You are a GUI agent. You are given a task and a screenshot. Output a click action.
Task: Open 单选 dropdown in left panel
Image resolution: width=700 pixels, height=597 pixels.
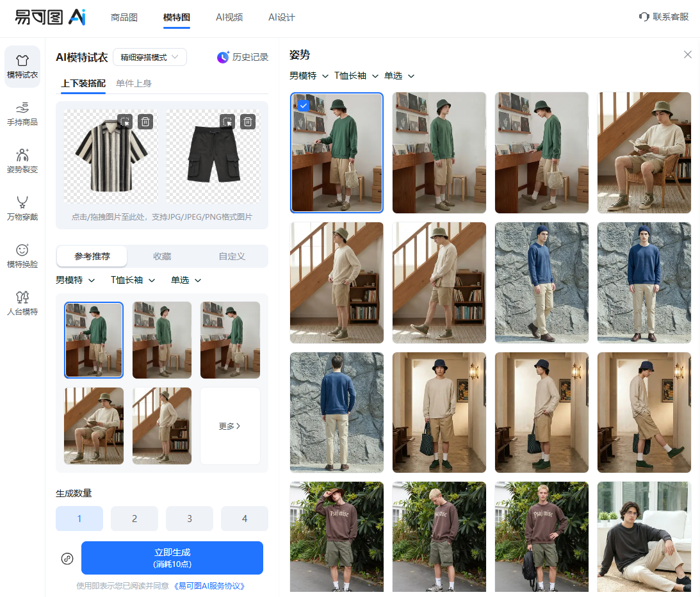186,280
